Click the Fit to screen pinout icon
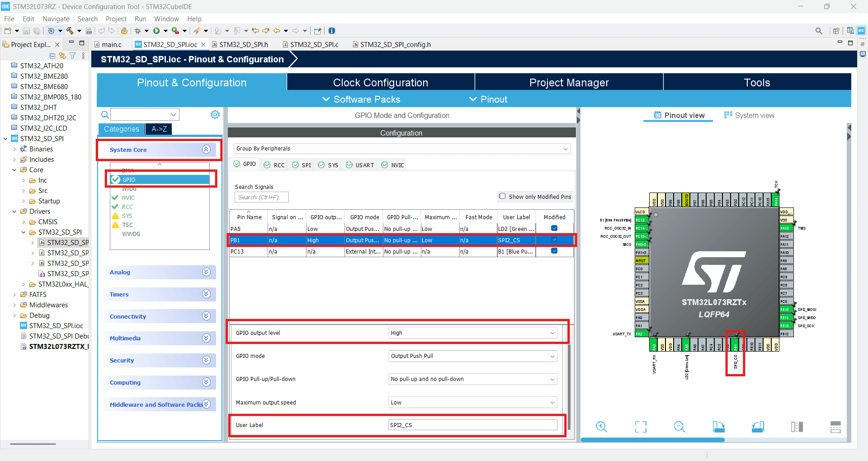Viewport: 868px width, 461px height. (641, 427)
